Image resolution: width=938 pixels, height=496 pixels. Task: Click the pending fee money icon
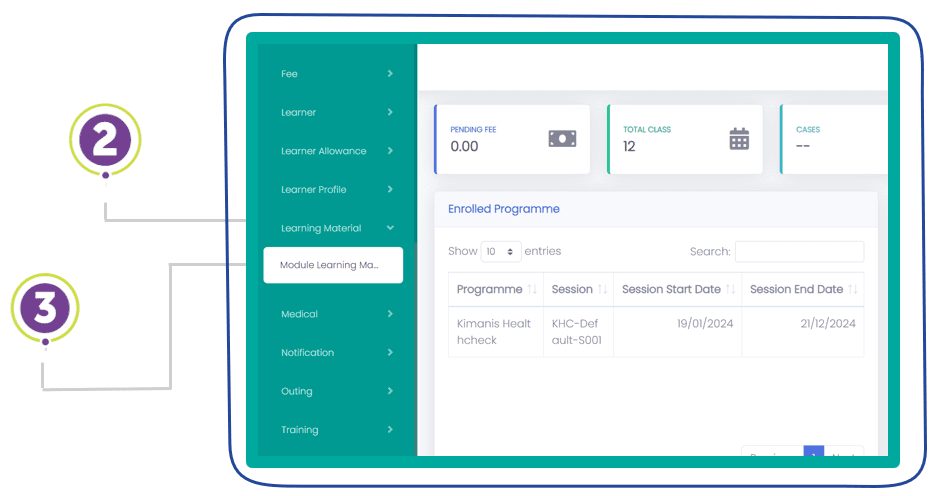tap(562, 139)
